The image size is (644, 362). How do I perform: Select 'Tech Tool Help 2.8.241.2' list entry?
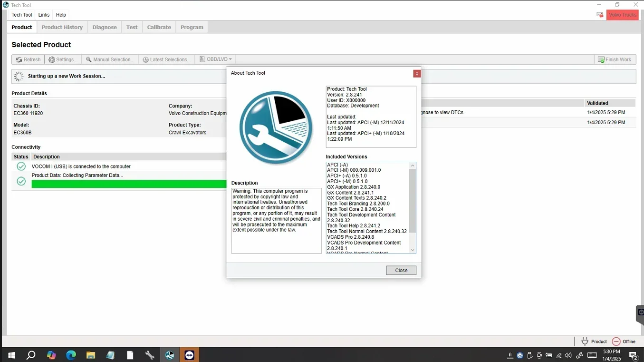tap(354, 226)
